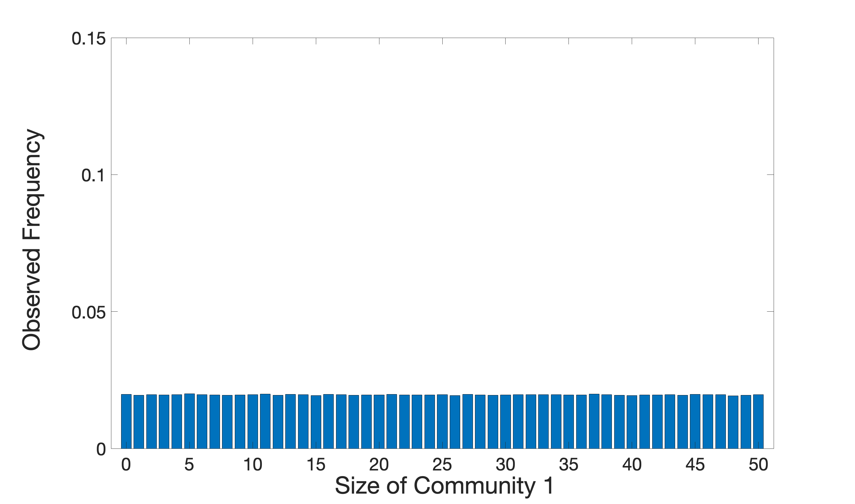The width and height of the screenshot is (855, 504).
Task: Click the x-axis tick label 25
Action: [x=442, y=465]
